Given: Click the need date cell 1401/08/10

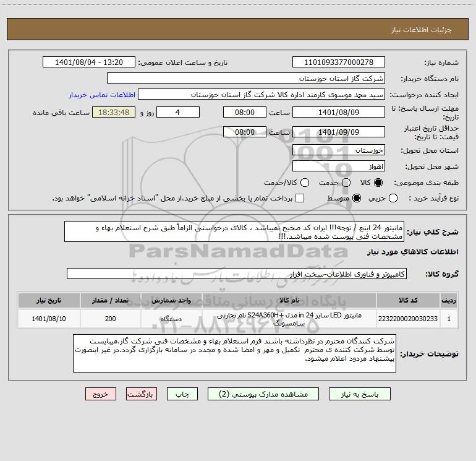Looking at the screenshot, I should coord(49,319).
